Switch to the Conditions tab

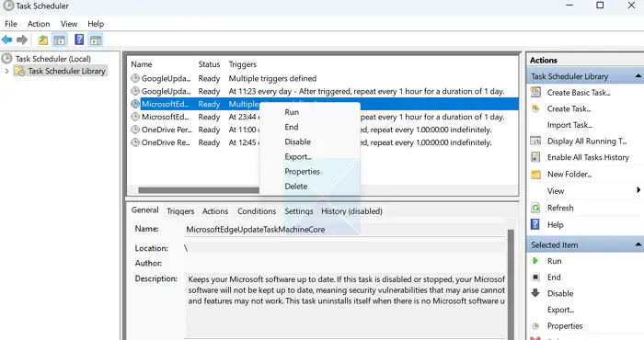257,211
